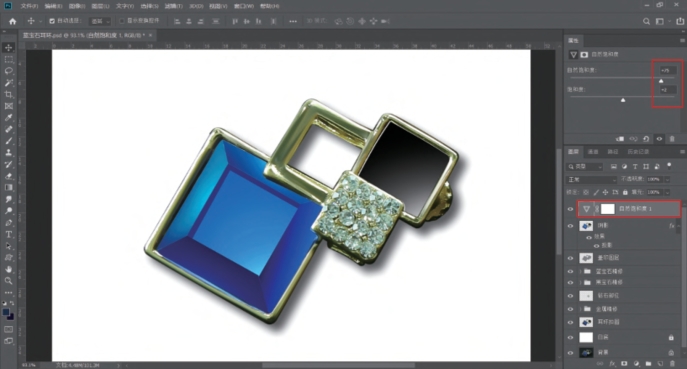Choose the Lasso tool
The width and height of the screenshot is (687, 369).
[8, 71]
